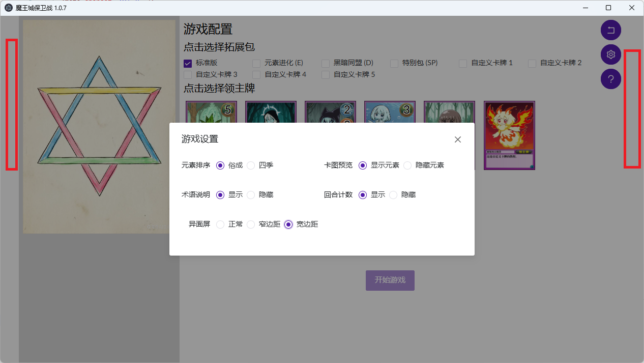Check 自定义卡牌 4
This screenshot has height=363, width=644.
coord(256,74)
